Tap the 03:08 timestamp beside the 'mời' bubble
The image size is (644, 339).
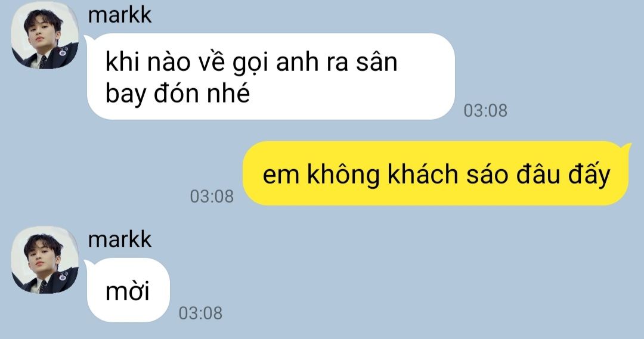(x=200, y=313)
